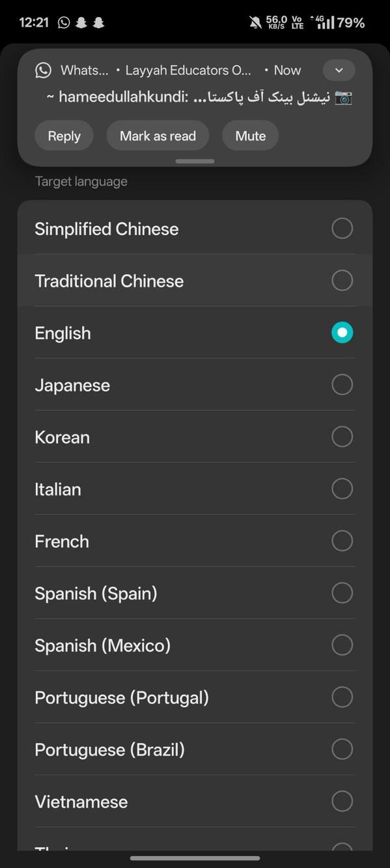Tap the notification drag handle
The image size is (390, 868).
tap(195, 161)
